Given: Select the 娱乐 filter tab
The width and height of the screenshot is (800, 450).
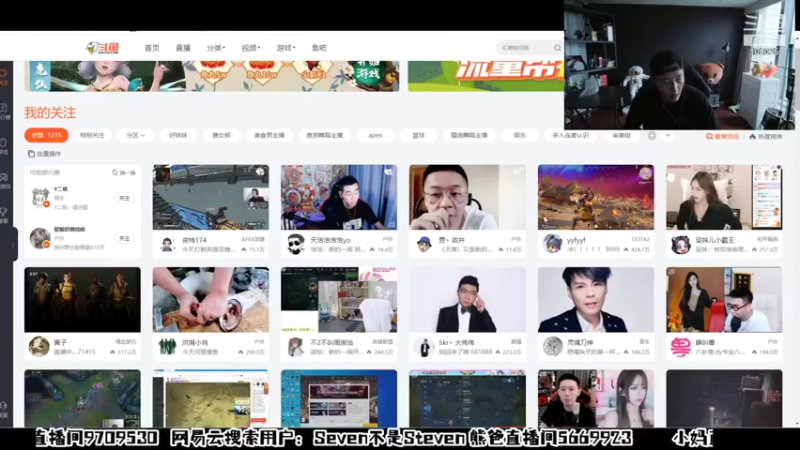Looking at the screenshot, I should click(519, 135).
